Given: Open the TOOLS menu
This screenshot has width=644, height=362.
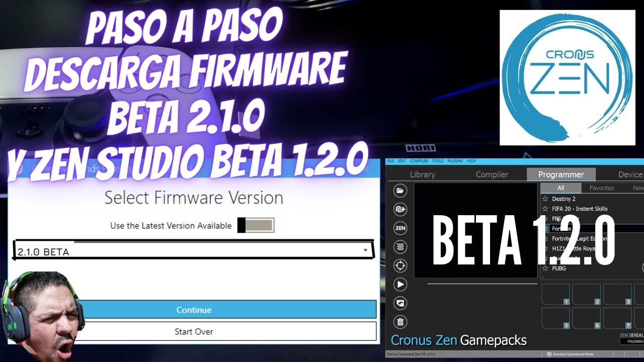Looking at the screenshot, I should [438, 161].
